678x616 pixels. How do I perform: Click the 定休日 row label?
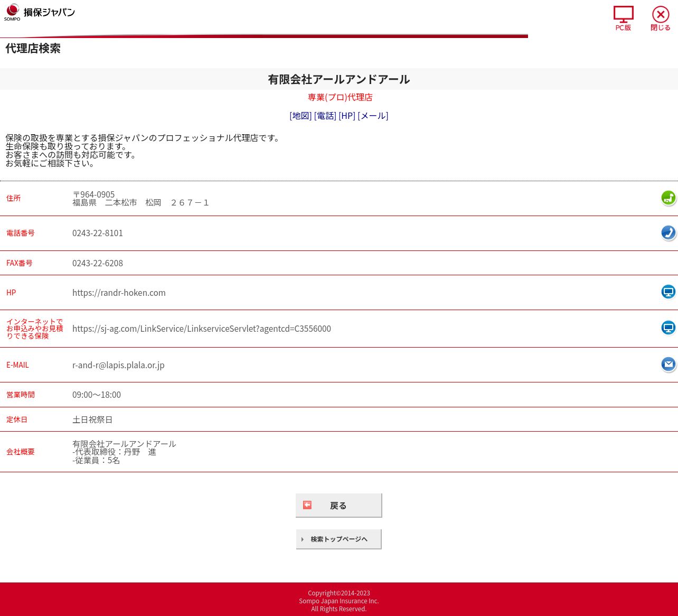(x=17, y=419)
